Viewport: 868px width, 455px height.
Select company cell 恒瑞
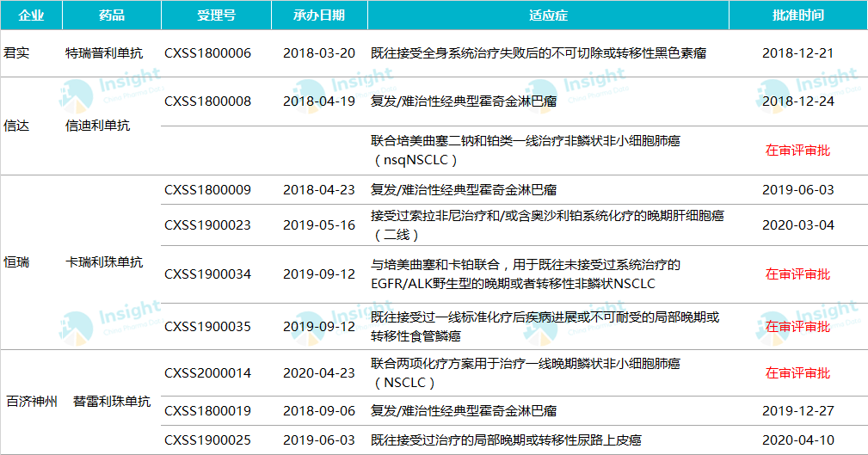pyautogui.click(x=16, y=261)
